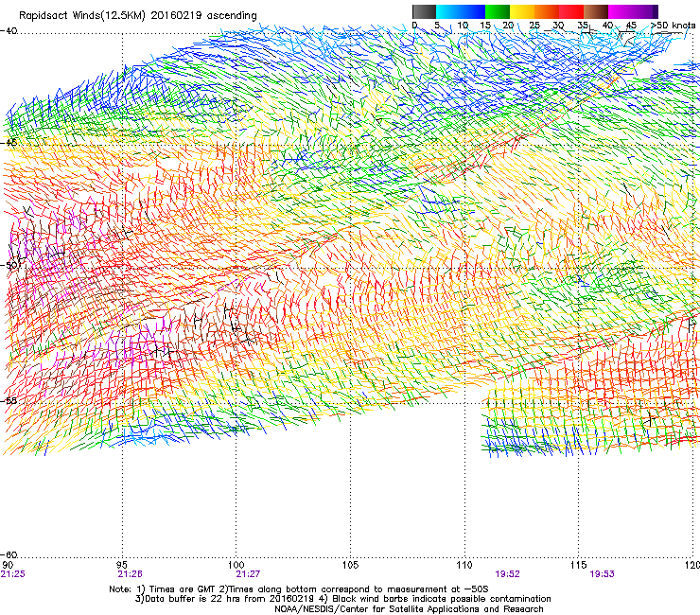Click the '90' longitude axis label
This screenshot has width=700, height=615.
(7, 566)
